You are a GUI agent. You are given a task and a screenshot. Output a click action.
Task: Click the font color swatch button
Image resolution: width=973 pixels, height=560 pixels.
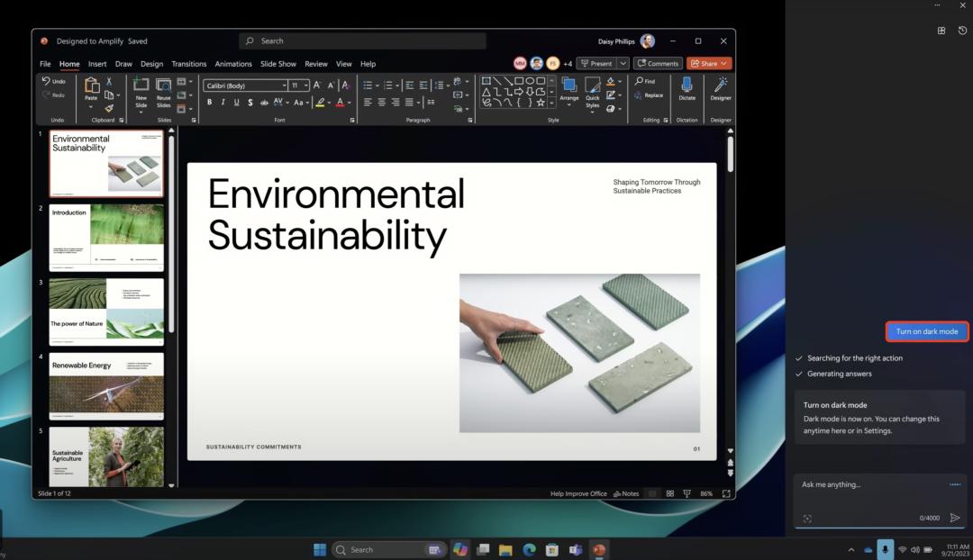pos(340,103)
